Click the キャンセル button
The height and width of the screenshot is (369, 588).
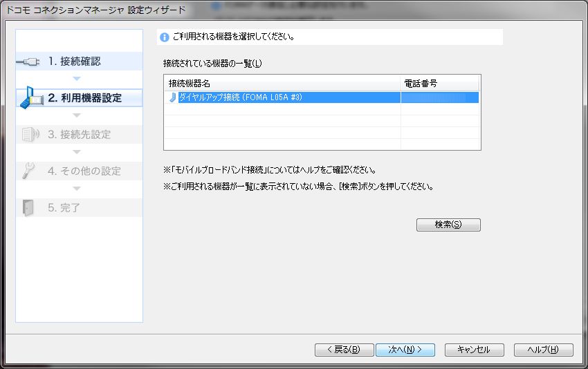click(475, 350)
